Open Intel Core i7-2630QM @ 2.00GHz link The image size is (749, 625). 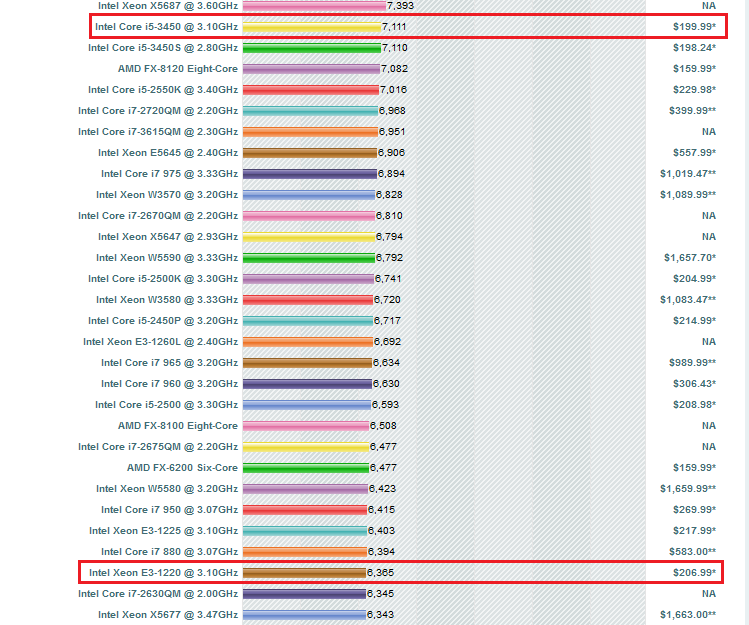(158, 594)
